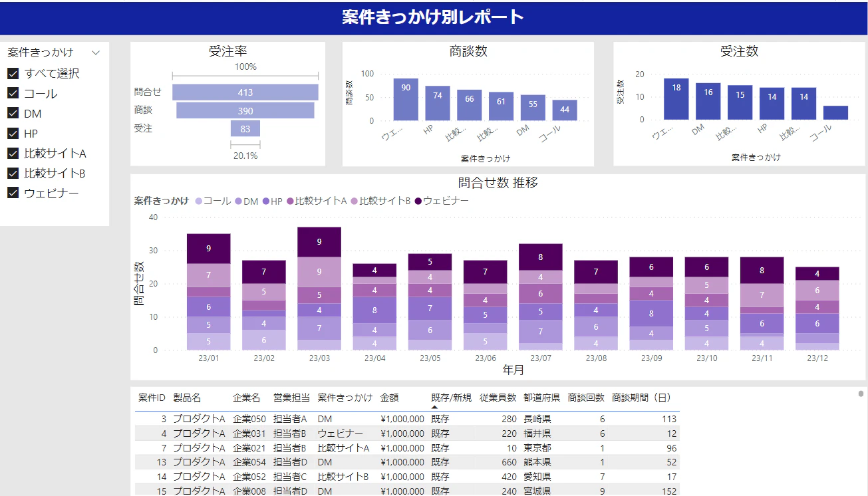Click the 問合せ数 推移 chart title

point(498,183)
